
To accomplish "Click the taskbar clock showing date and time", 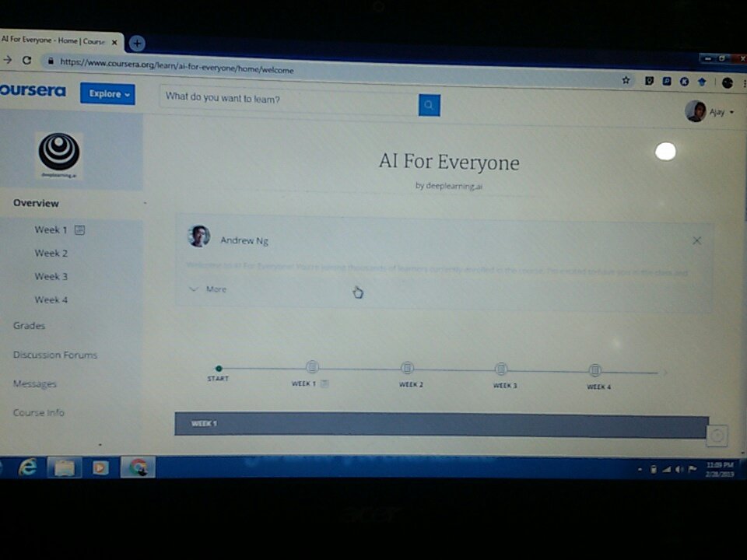I will point(719,470).
